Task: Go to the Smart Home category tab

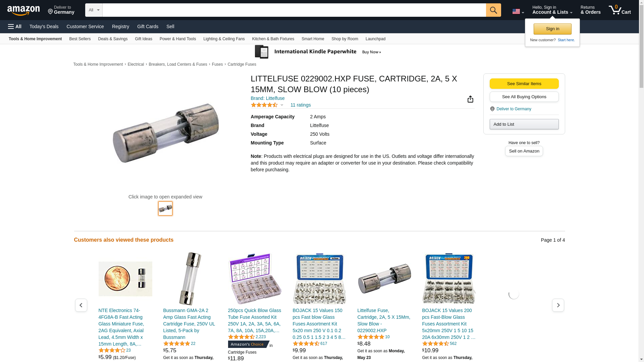Action: (x=313, y=39)
